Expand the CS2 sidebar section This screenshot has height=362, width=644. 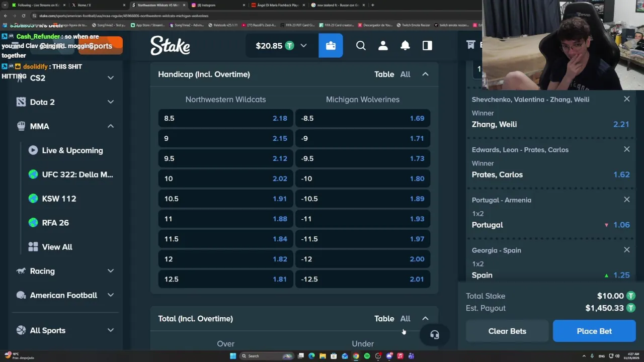[x=111, y=78]
